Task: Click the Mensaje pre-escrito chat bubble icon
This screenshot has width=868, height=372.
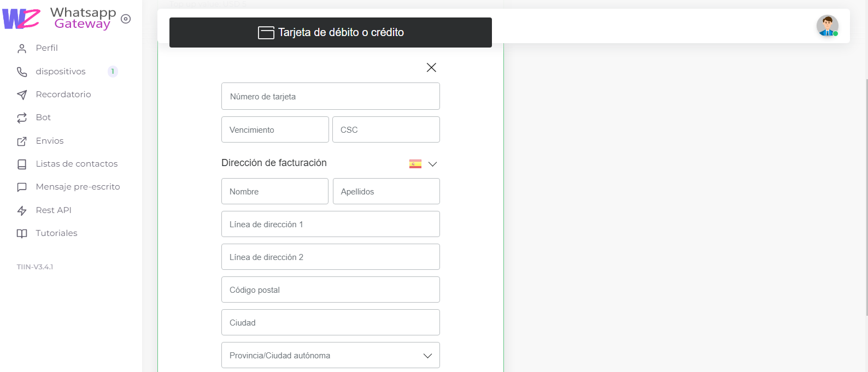Action: (x=22, y=187)
